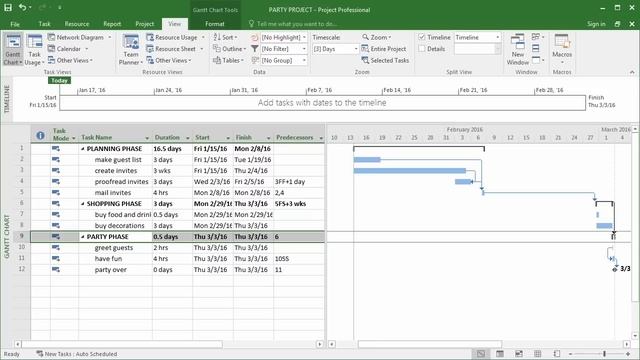This screenshot has height=360, width=640.
Task: Open Task Name column filter arrow
Action: [147, 138]
